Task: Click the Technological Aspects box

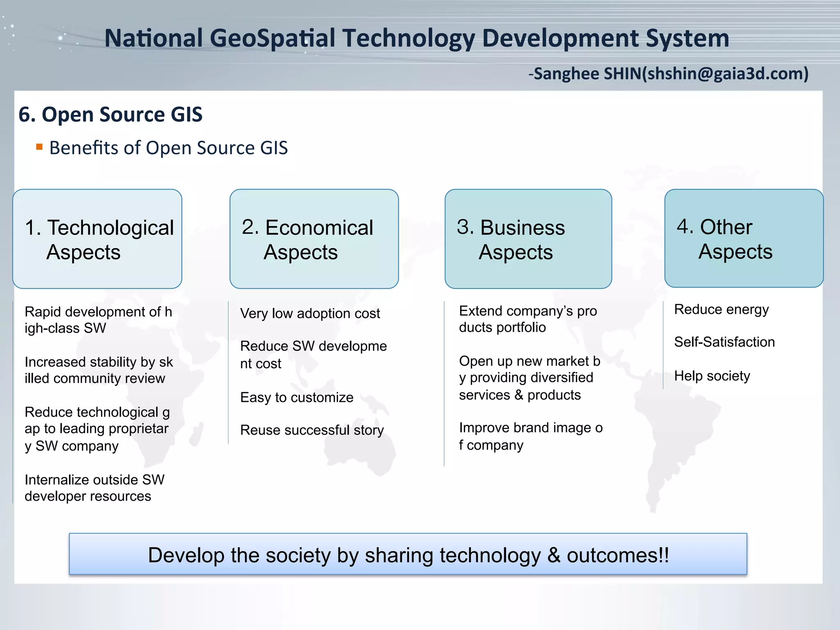Action: tap(97, 239)
